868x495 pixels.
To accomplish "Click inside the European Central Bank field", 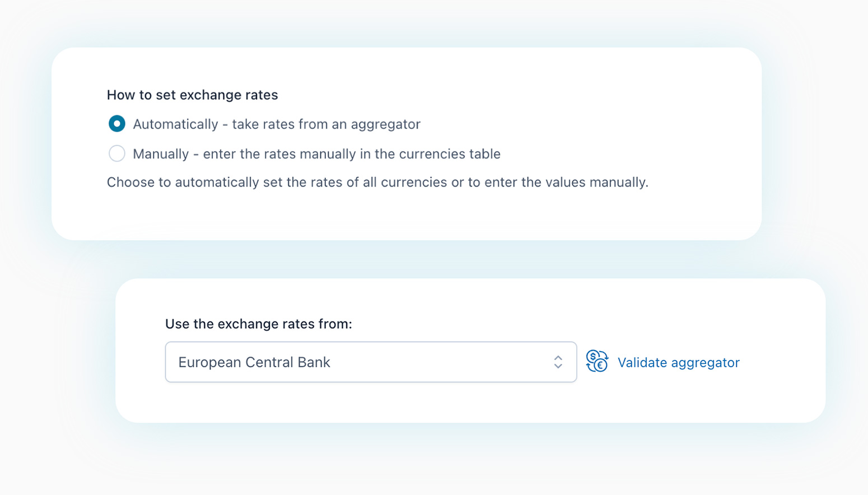I will [x=336, y=362].
